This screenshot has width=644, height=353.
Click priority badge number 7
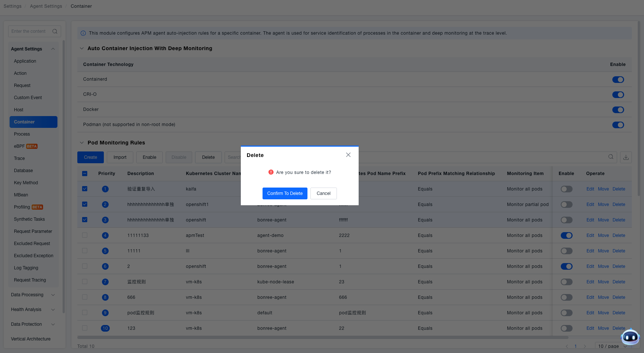click(105, 282)
